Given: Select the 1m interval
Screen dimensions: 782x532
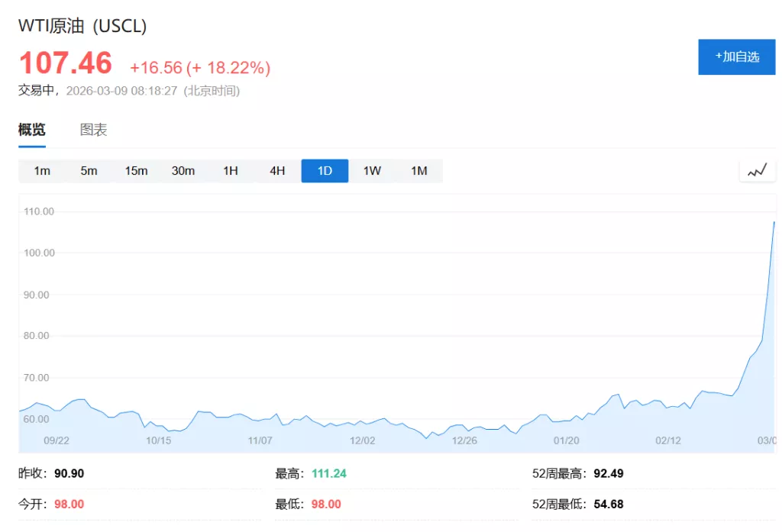Looking at the screenshot, I should tap(42, 171).
